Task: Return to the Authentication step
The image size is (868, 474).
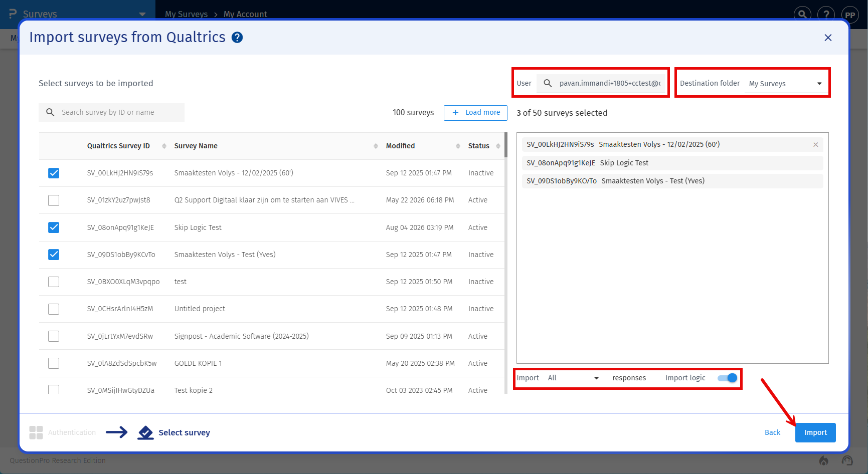Action: (x=72, y=432)
